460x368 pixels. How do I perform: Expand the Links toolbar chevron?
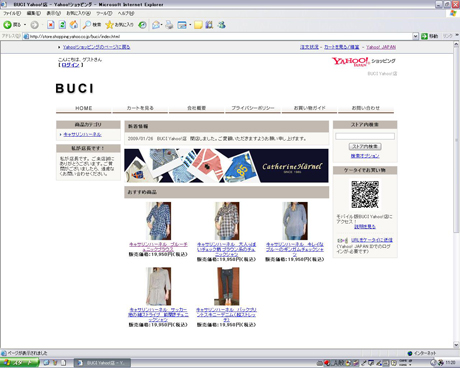457,35
